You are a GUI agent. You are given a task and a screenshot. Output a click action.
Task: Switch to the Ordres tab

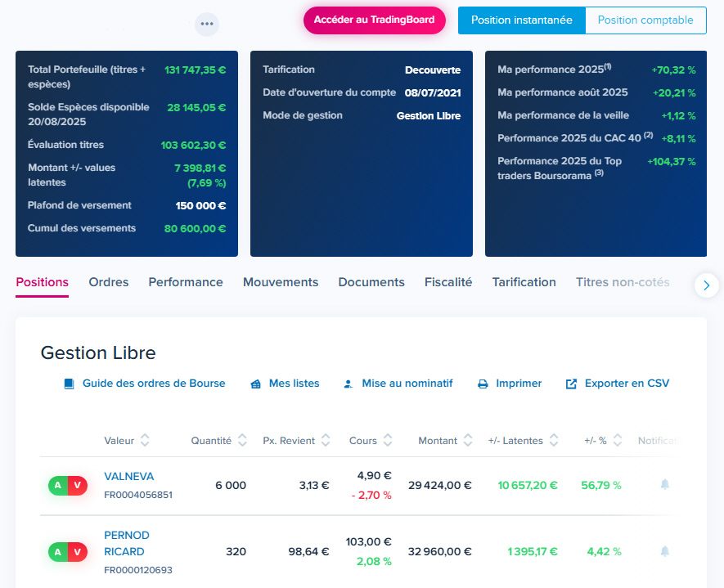coord(108,281)
